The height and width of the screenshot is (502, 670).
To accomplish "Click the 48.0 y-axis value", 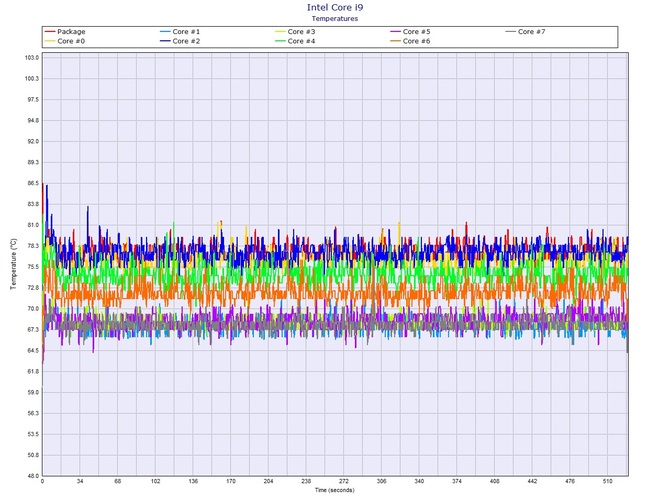I will pos(33,476).
